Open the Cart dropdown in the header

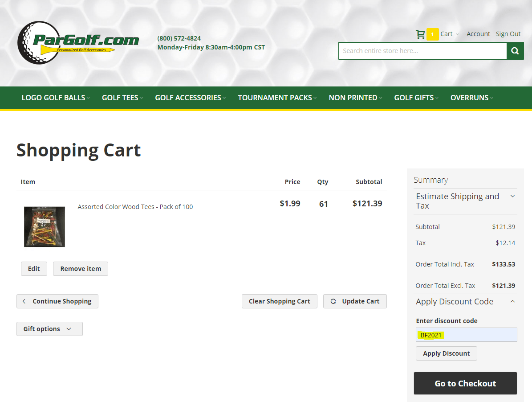point(449,34)
